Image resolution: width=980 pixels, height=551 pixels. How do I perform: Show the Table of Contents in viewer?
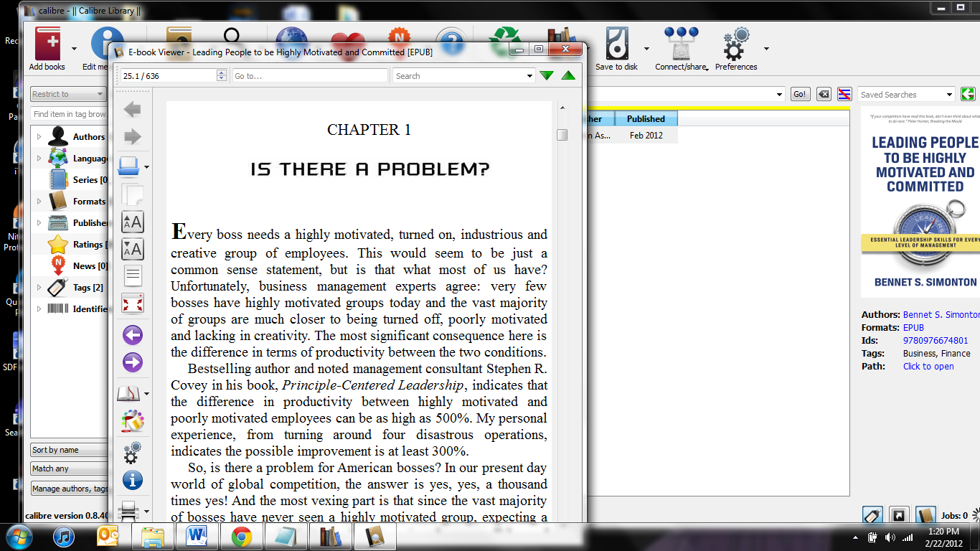[133, 276]
